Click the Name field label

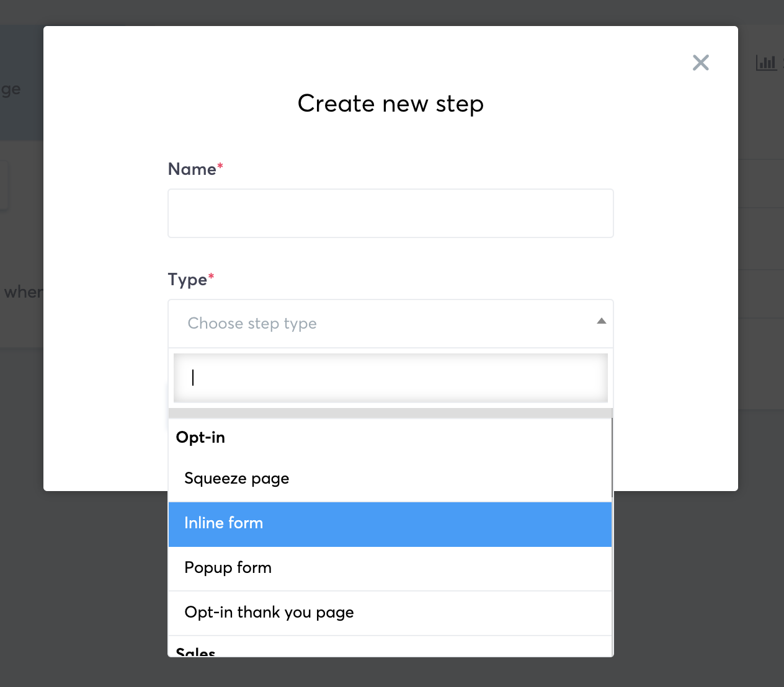coord(192,169)
